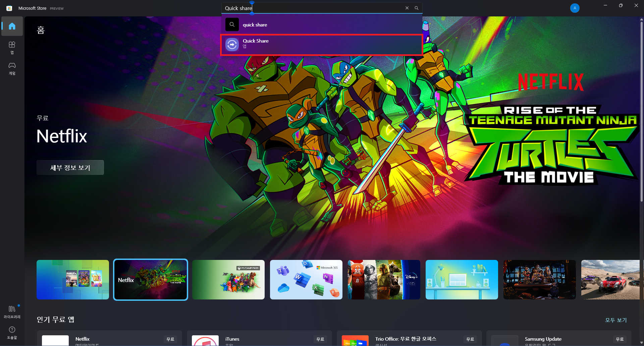Viewport: 644px width, 346px height.
Task: Click the search magnifier button
Action: coord(417,8)
